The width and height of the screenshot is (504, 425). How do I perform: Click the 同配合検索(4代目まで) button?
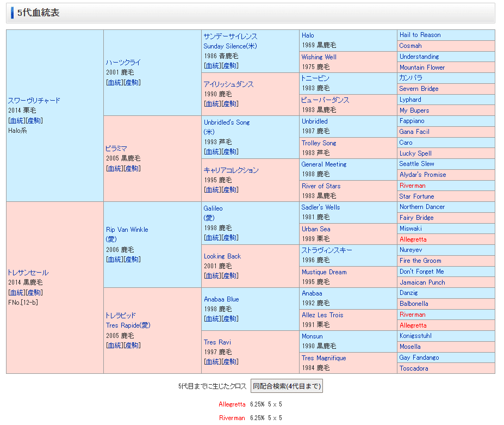point(287,386)
